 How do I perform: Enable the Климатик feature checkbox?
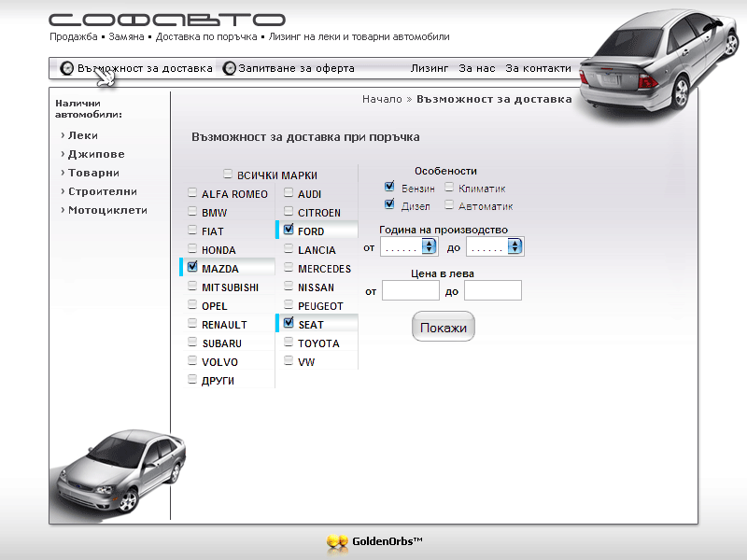coord(449,186)
